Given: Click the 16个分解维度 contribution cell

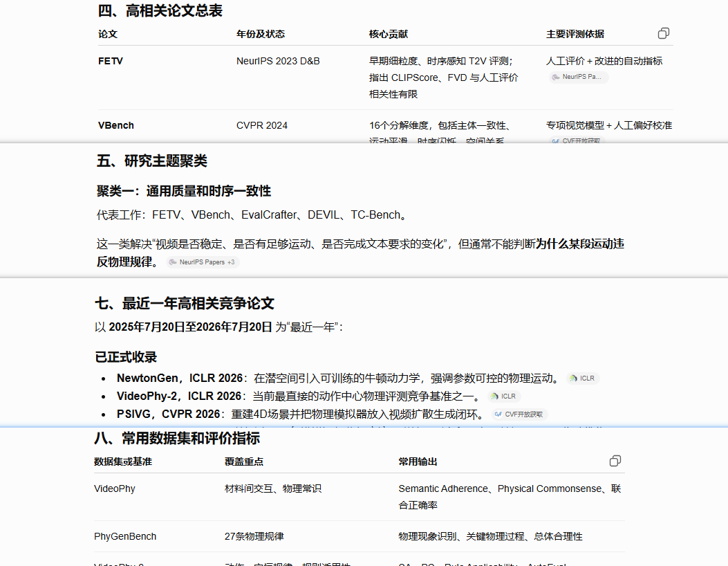Looking at the screenshot, I should [440, 132].
